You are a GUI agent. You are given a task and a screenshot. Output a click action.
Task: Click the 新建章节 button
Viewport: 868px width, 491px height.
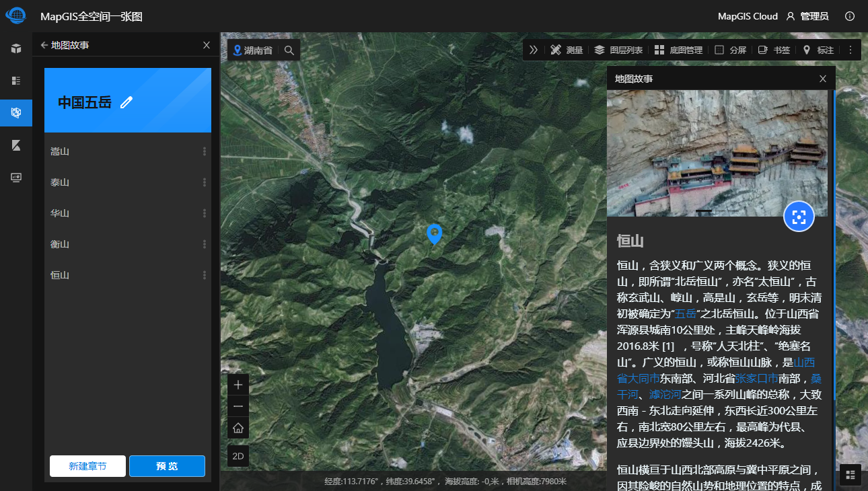pyautogui.click(x=87, y=466)
